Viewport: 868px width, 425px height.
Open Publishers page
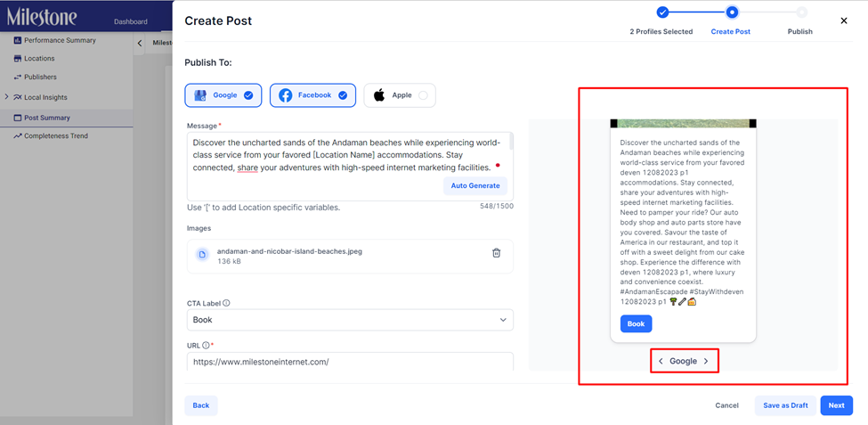(x=40, y=77)
